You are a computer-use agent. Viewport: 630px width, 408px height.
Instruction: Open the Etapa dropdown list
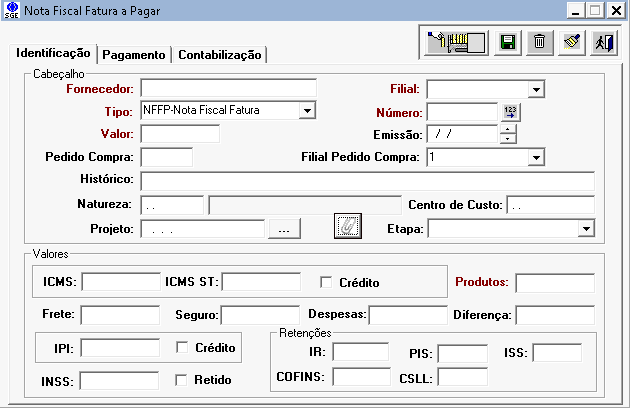pyautogui.click(x=585, y=229)
